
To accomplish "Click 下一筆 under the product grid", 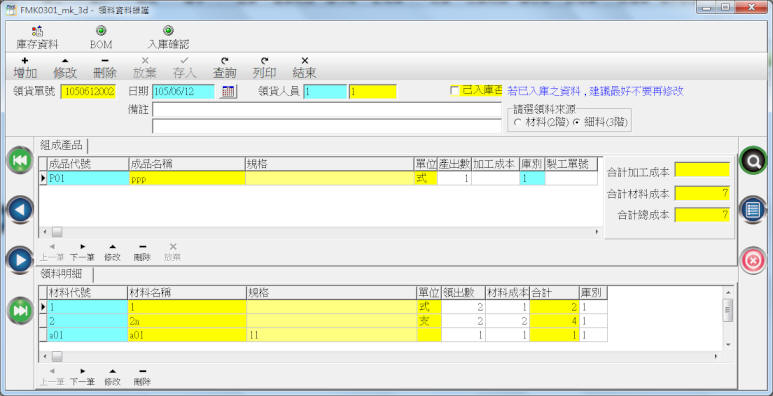I will (82, 252).
